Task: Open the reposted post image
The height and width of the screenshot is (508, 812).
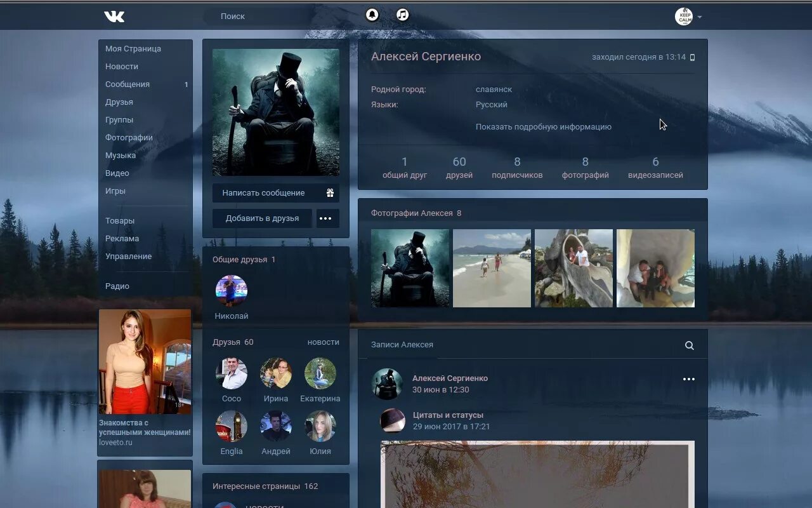Action: [537, 474]
